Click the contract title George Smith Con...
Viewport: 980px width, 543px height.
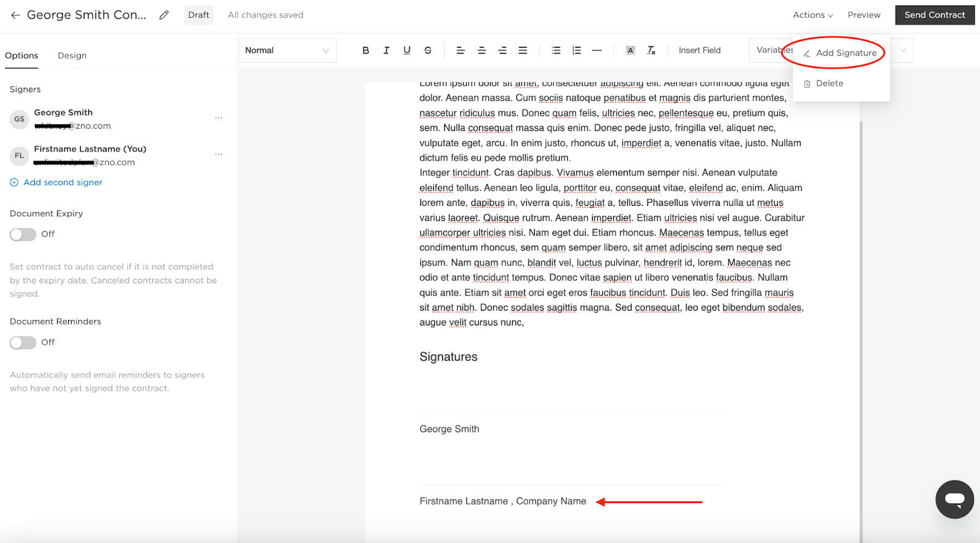[x=87, y=15]
